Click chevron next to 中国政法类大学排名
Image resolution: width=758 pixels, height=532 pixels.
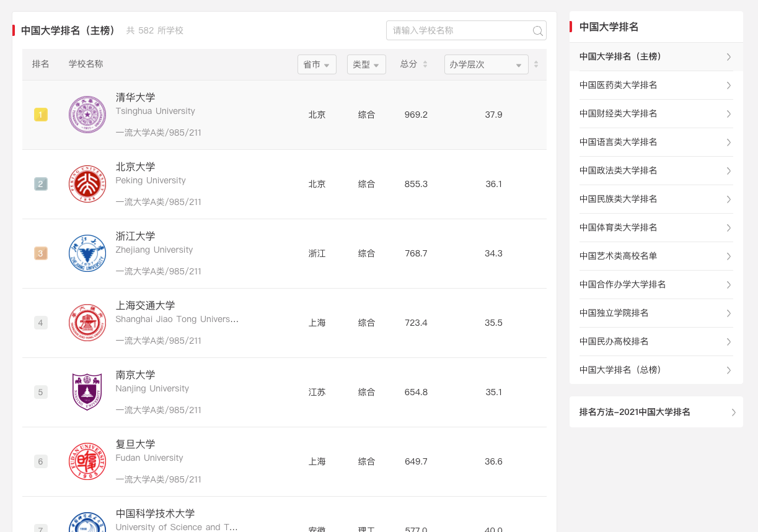pyautogui.click(x=729, y=171)
